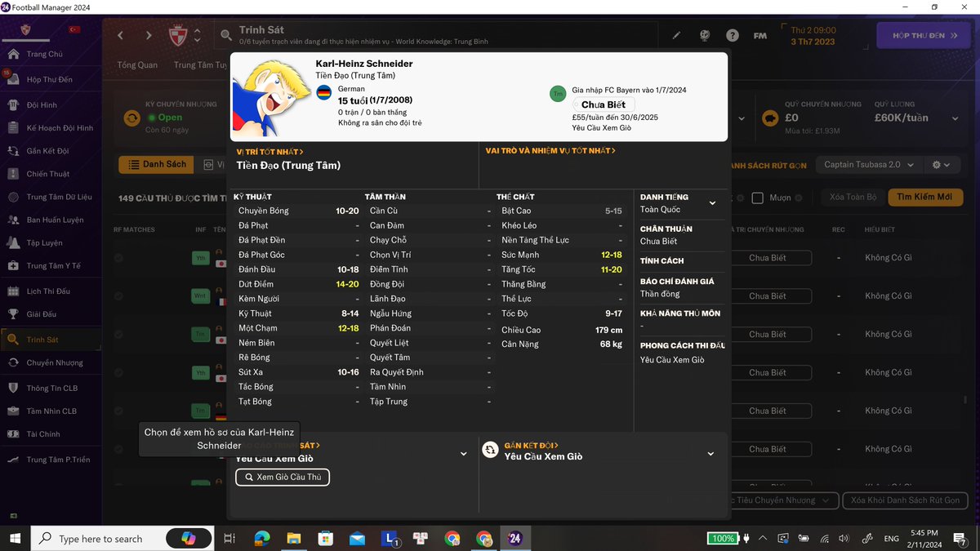Click the Sức Mạnh 12-18 attribute row
980x551 pixels.
[562, 255]
